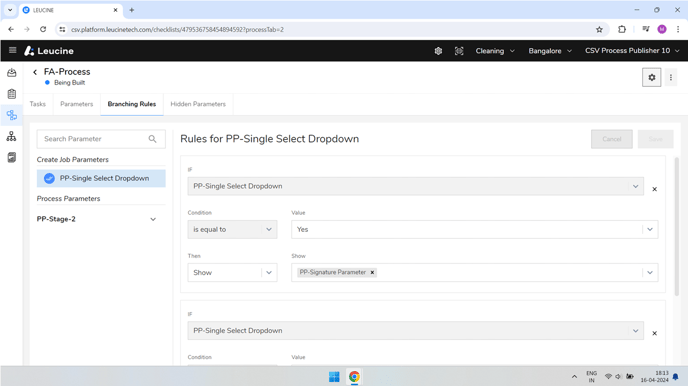Click the 'Process Parameters' heading
The width and height of the screenshot is (688, 386).
pos(68,199)
